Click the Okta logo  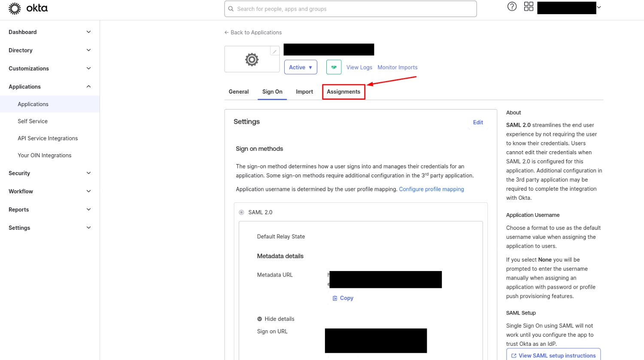[x=28, y=8]
